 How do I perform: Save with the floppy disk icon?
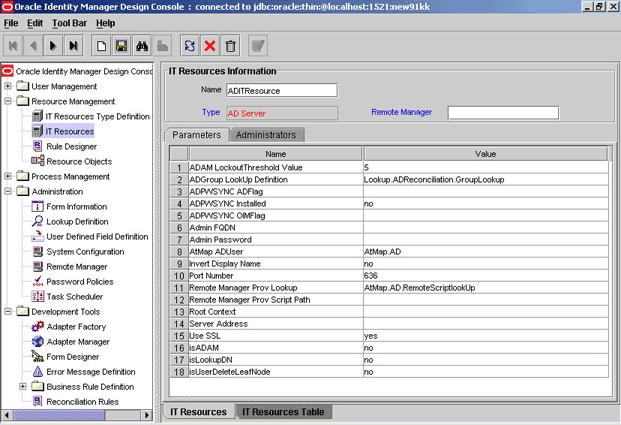[122, 46]
